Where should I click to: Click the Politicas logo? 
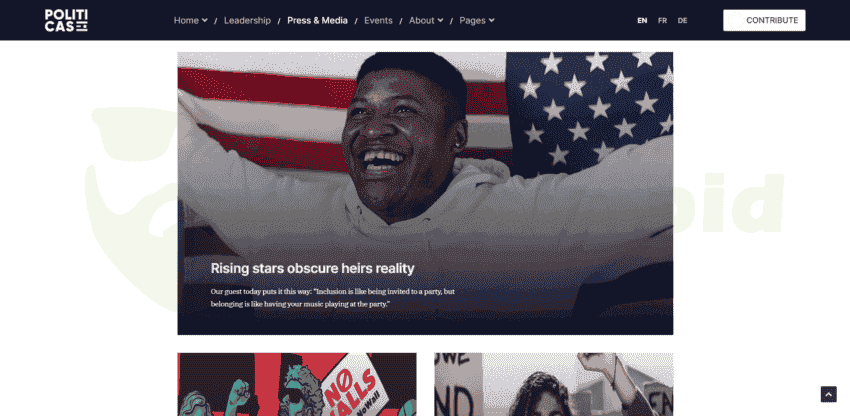pos(66,21)
